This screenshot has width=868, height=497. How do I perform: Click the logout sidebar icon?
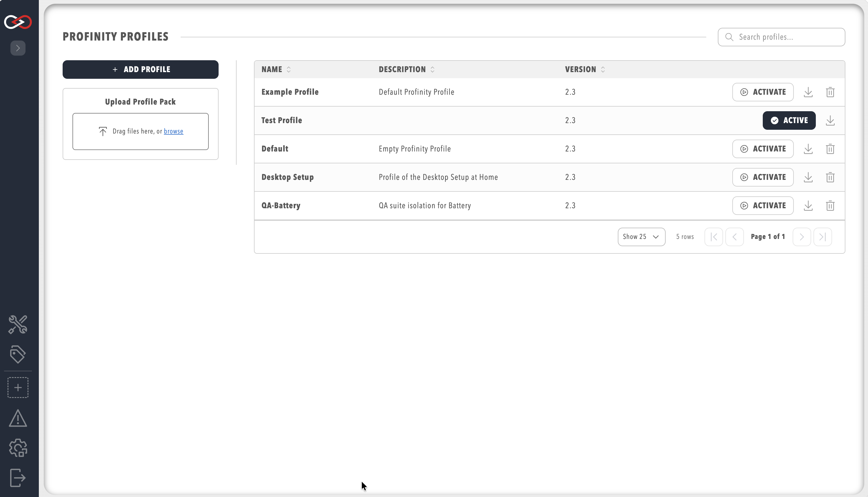pyautogui.click(x=18, y=478)
